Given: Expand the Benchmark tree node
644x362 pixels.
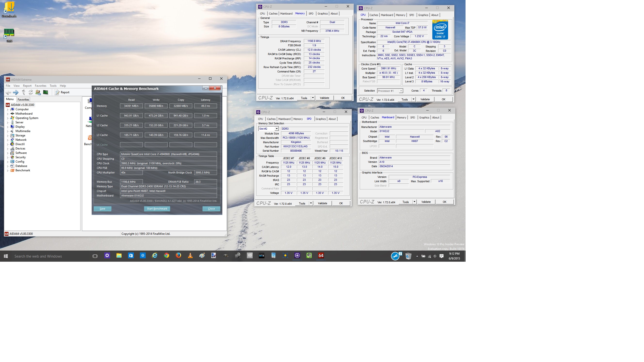Looking at the screenshot, I should (8, 171).
